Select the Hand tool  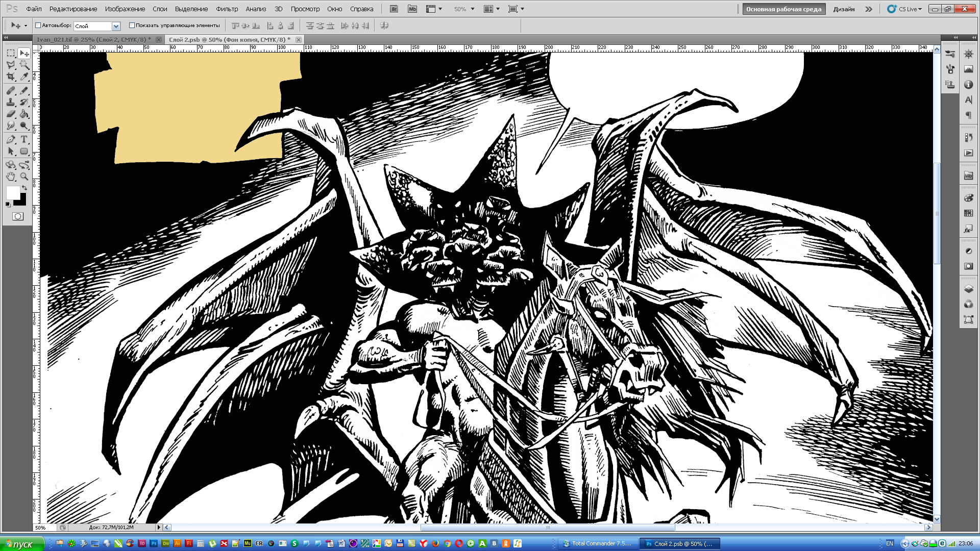pyautogui.click(x=11, y=177)
